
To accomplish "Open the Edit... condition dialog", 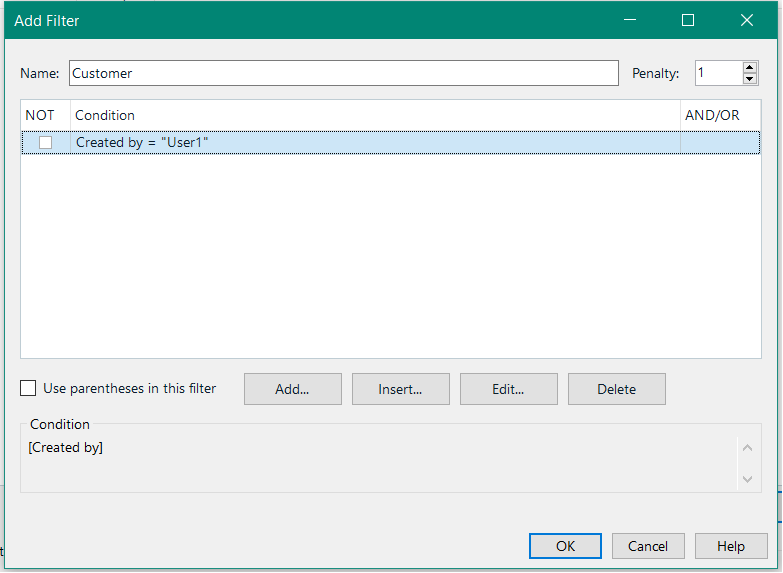I will click(508, 389).
